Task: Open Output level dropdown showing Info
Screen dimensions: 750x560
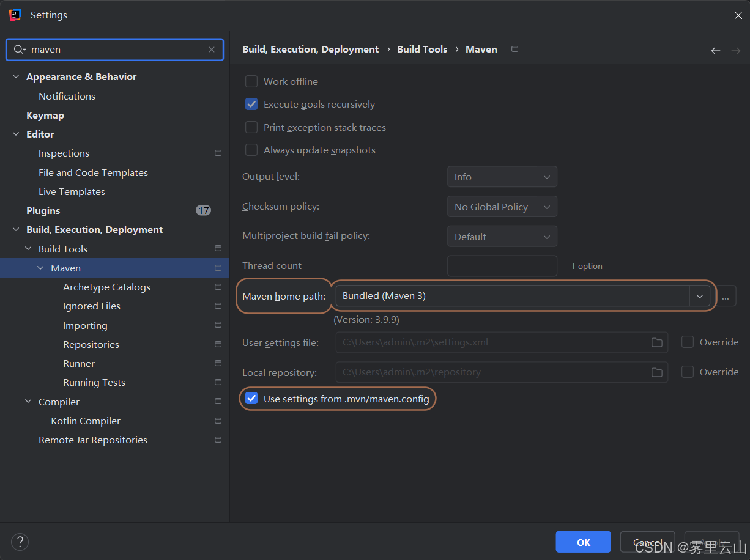Action: coord(502,177)
